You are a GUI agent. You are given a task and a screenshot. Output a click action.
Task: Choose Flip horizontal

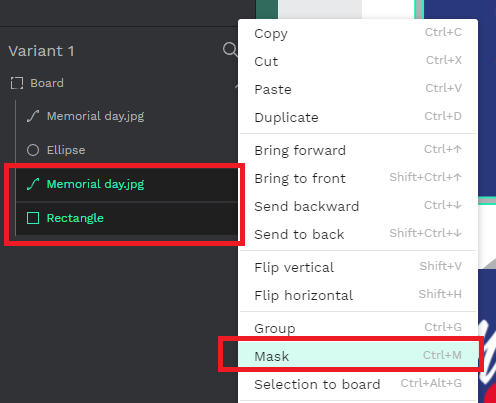pyautogui.click(x=358, y=295)
